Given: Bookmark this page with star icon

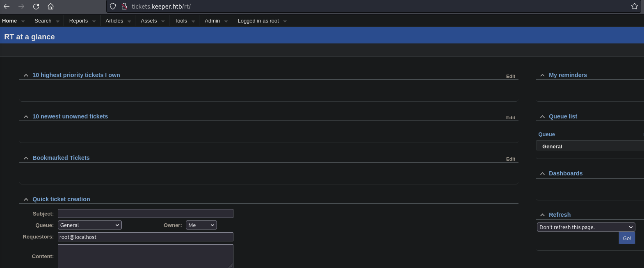Looking at the screenshot, I should [634, 7].
